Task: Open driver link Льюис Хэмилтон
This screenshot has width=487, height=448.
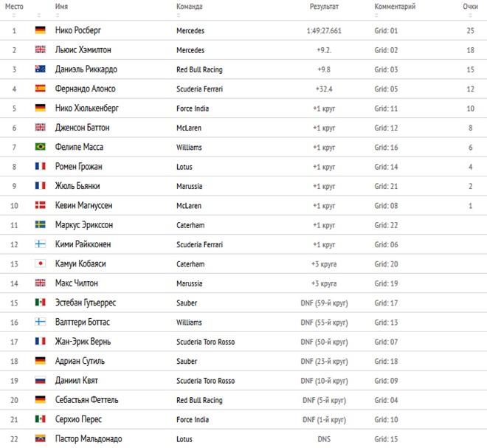Action: 83,49
